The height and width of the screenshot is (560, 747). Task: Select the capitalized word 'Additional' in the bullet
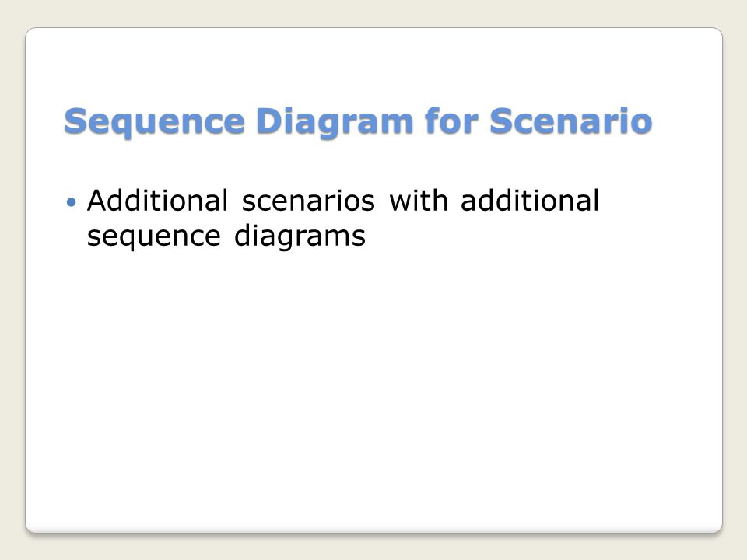tap(158, 201)
